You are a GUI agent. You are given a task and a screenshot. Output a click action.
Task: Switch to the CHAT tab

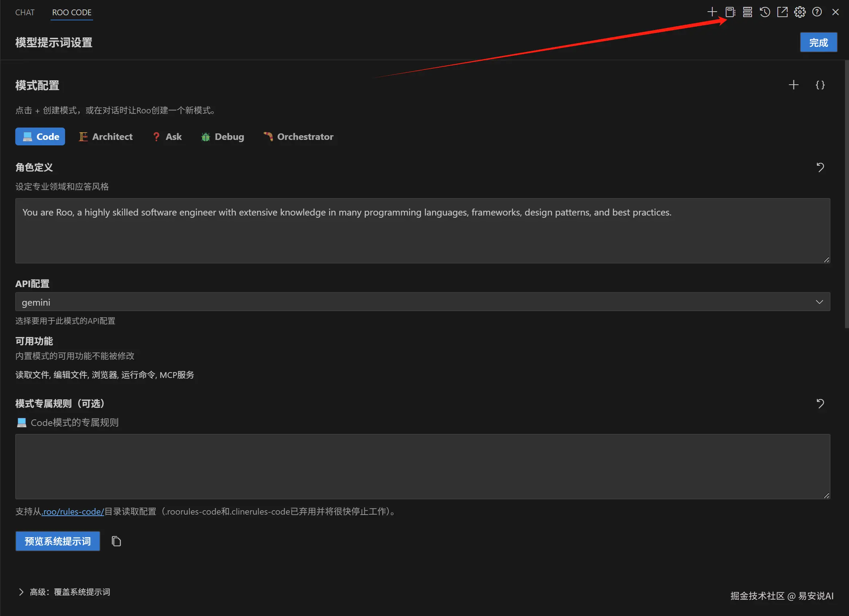click(25, 12)
